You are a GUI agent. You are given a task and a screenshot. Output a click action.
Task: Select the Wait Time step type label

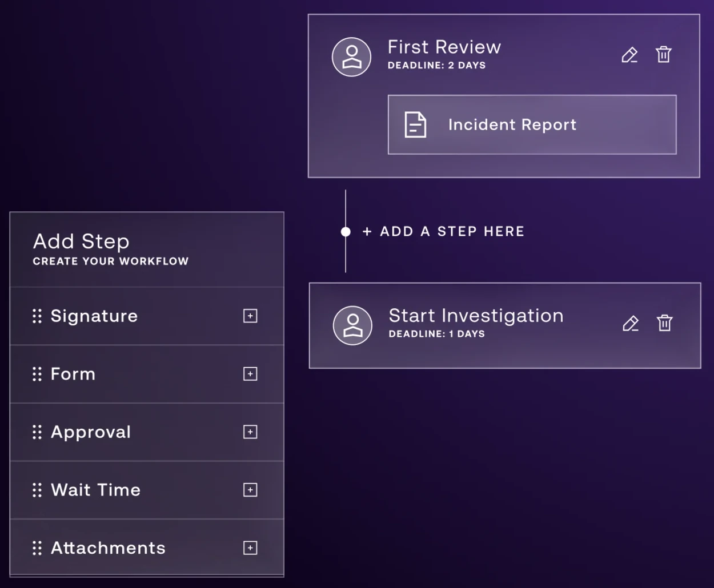point(96,490)
